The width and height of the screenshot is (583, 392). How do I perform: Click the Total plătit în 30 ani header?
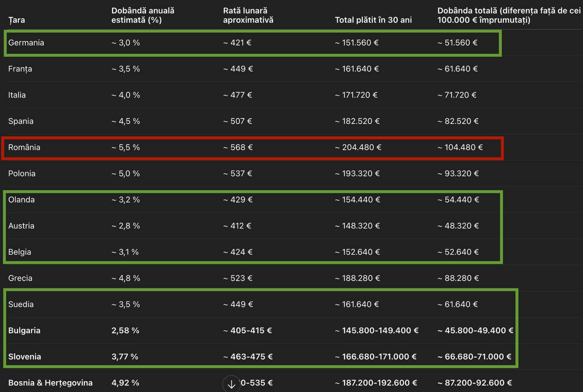pos(373,20)
